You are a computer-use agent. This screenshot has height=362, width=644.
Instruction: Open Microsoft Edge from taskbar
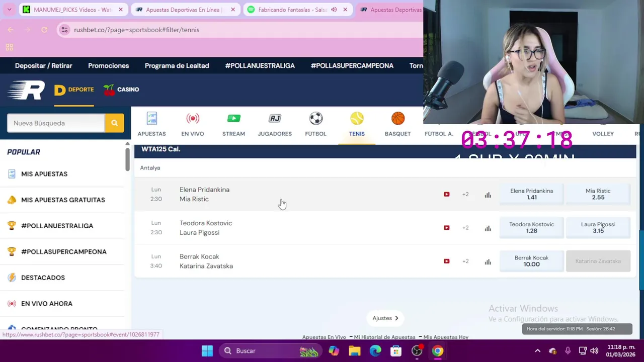pos(375,351)
